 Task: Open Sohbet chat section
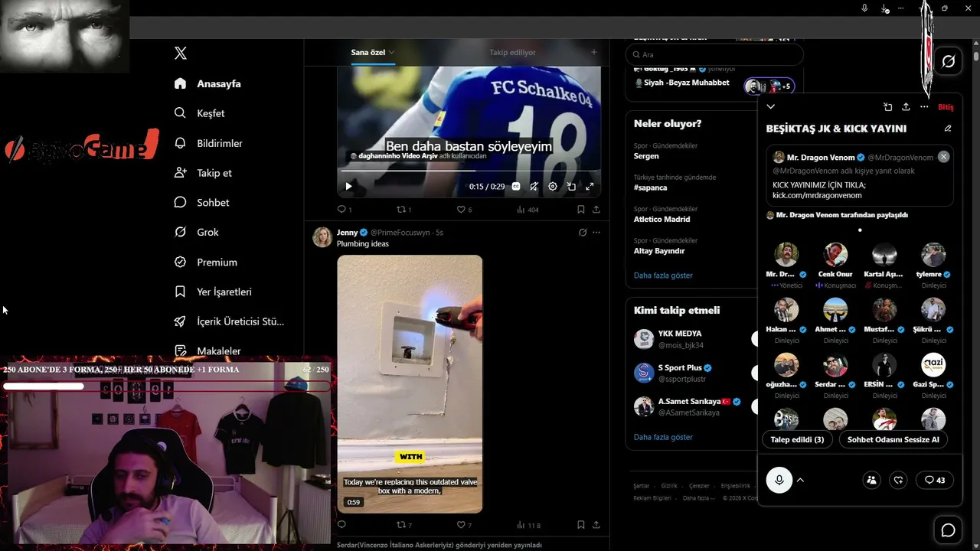coord(201,203)
